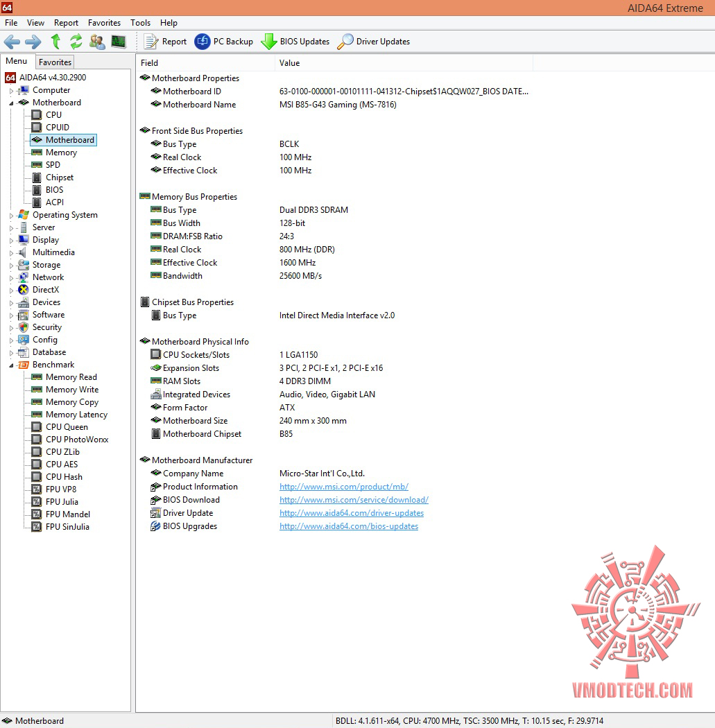The image size is (715, 728).
Task: Expand the Display tree node
Action: [12, 241]
